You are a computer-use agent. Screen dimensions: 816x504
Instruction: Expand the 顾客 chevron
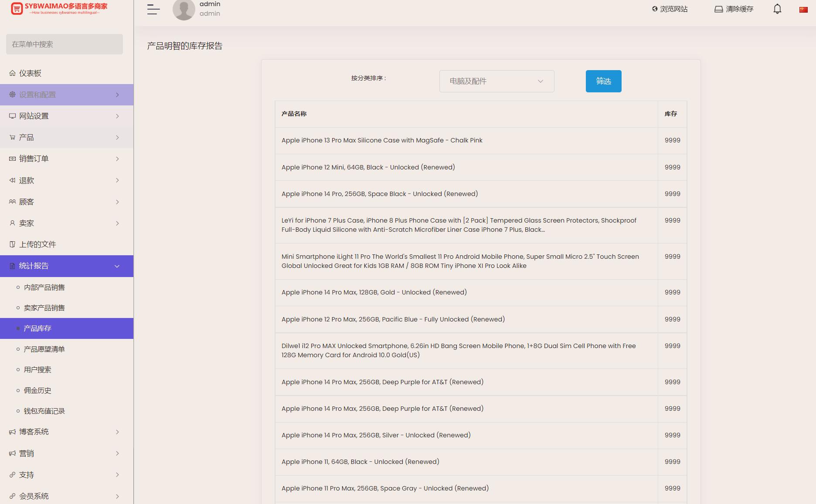tap(117, 202)
